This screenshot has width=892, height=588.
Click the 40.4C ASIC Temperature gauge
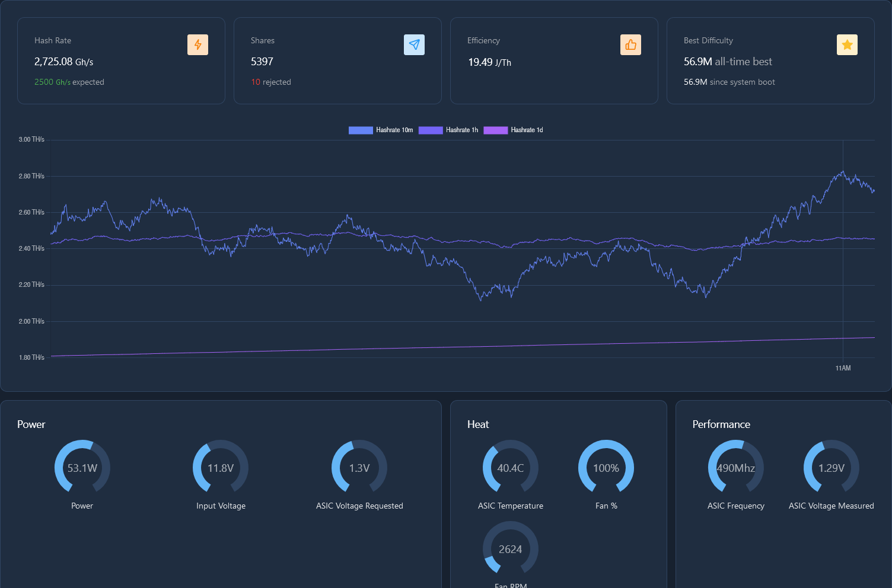pos(511,468)
